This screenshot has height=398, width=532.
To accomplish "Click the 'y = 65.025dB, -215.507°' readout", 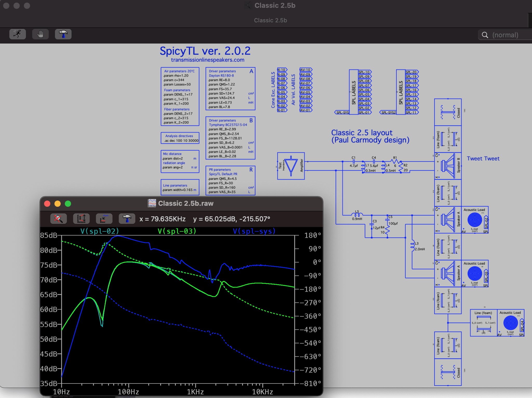I will click(232, 219).
